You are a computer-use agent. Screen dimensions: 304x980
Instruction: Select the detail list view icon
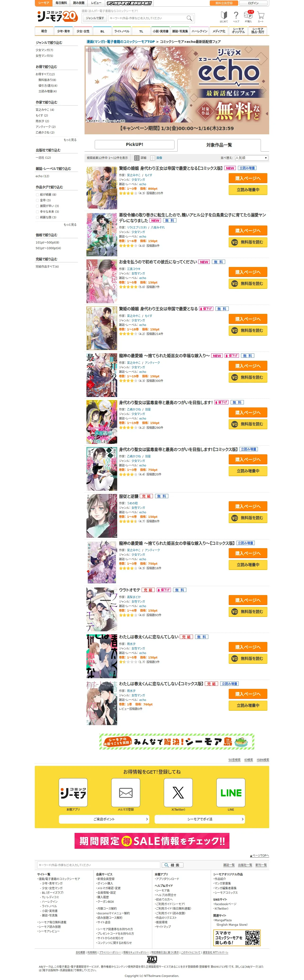pyautogui.click(x=137, y=158)
